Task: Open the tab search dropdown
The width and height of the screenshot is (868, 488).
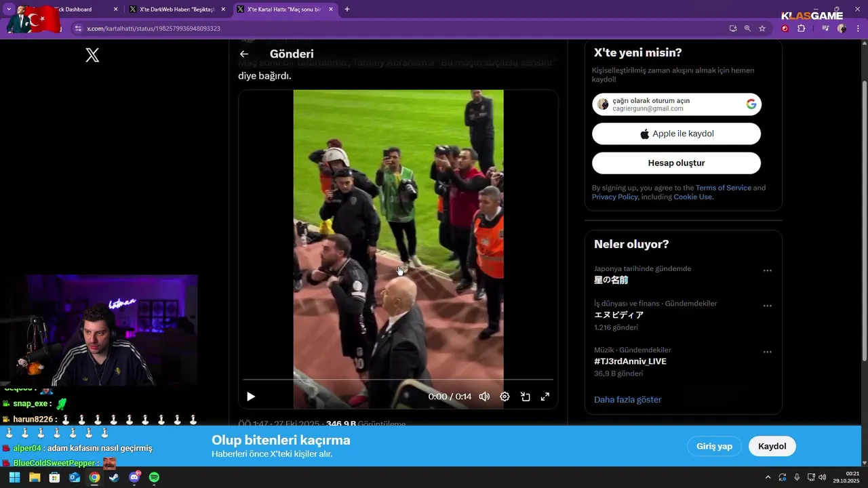Action: pos(9,9)
